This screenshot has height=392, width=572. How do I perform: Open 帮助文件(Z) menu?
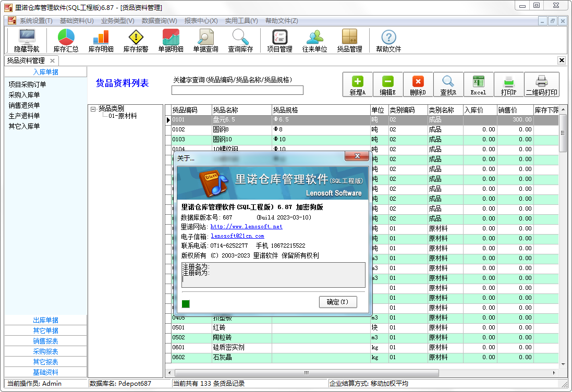click(282, 21)
